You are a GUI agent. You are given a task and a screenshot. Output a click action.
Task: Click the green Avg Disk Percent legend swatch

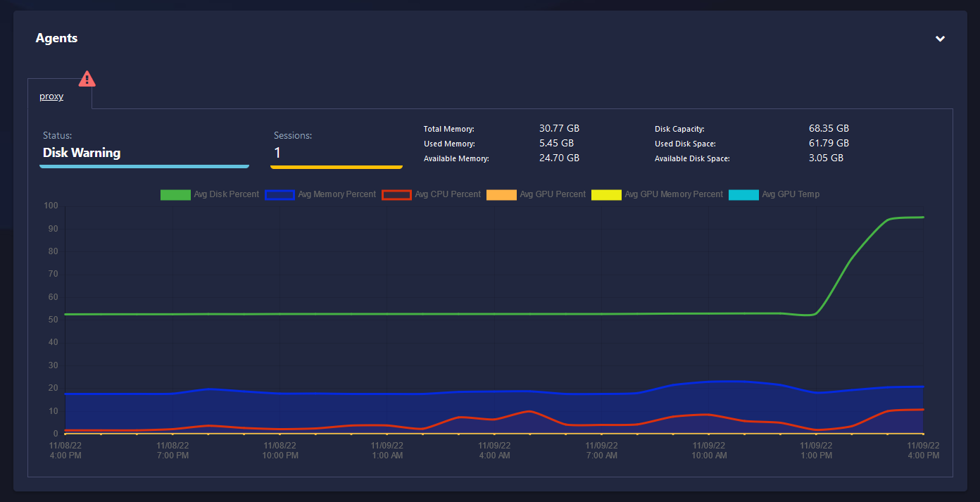tap(175, 194)
